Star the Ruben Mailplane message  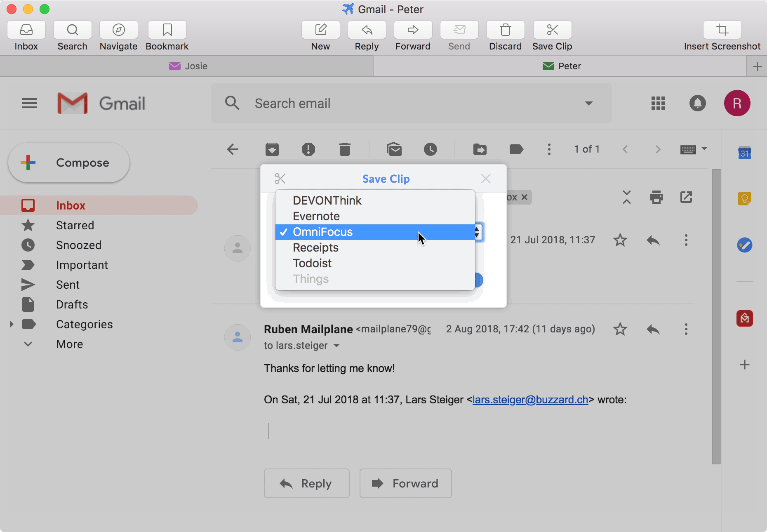pos(620,329)
